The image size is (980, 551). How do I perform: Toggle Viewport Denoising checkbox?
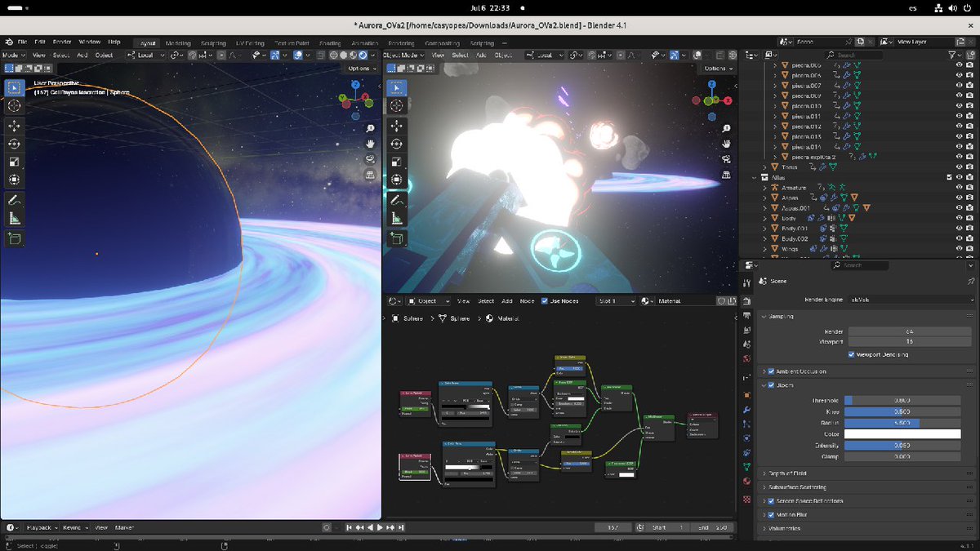pos(852,354)
